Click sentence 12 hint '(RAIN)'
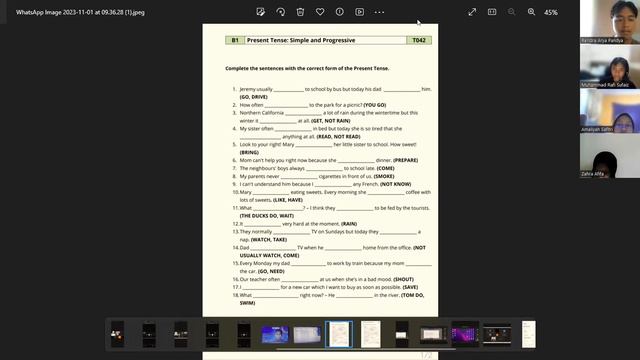Screen dimensions: 640x360 coord(349,224)
